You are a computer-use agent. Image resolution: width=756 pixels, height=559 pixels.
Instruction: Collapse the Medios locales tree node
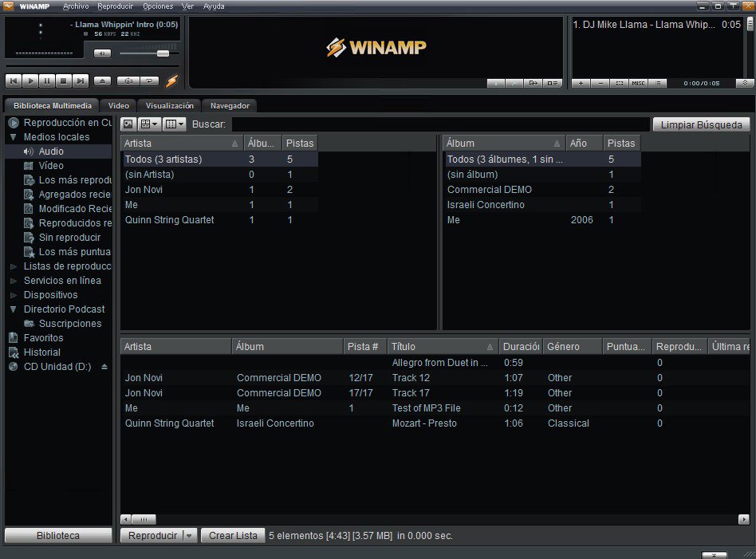(14, 137)
